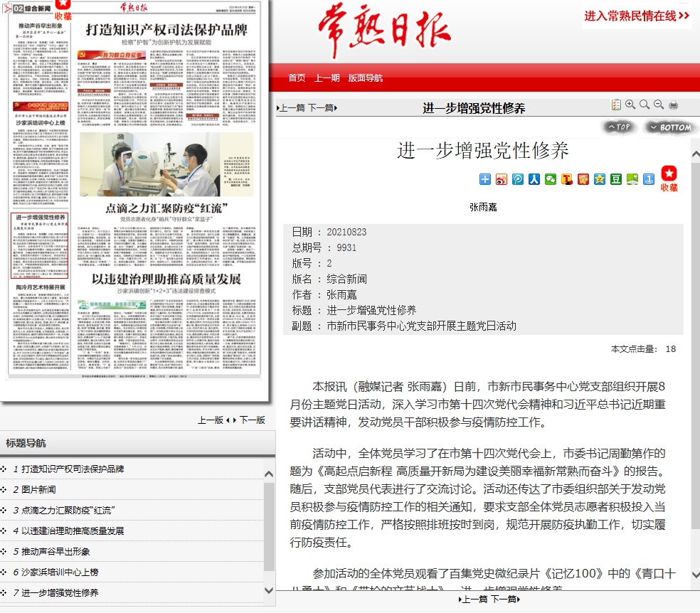The height and width of the screenshot is (613, 700).
Task: Click the 收藏 star above newspaper page
Action: coord(63,11)
